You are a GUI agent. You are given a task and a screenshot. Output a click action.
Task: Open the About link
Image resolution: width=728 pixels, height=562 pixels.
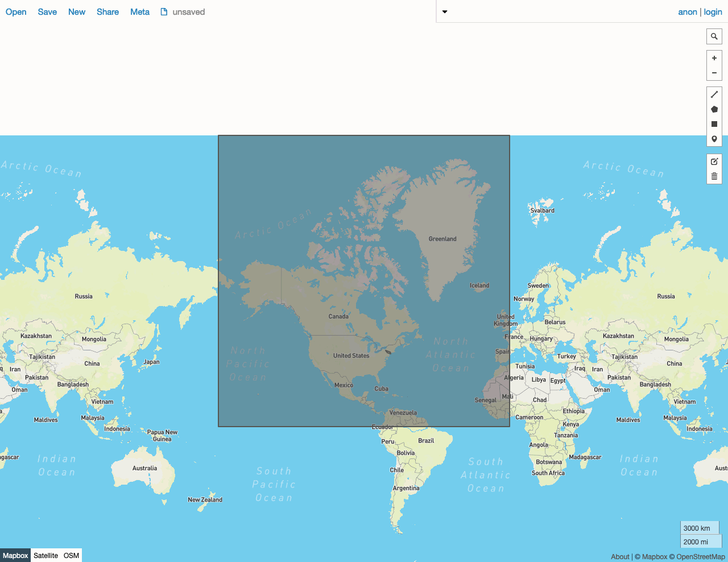pos(620,557)
